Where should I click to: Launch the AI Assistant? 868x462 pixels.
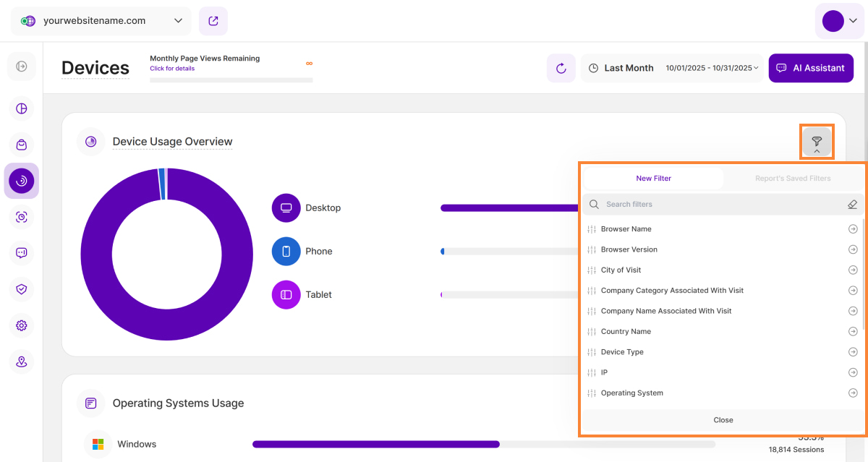(x=811, y=68)
